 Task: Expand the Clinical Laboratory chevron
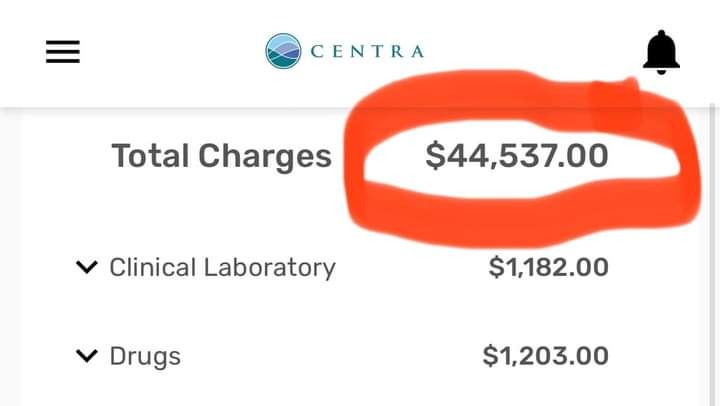(x=88, y=268)
